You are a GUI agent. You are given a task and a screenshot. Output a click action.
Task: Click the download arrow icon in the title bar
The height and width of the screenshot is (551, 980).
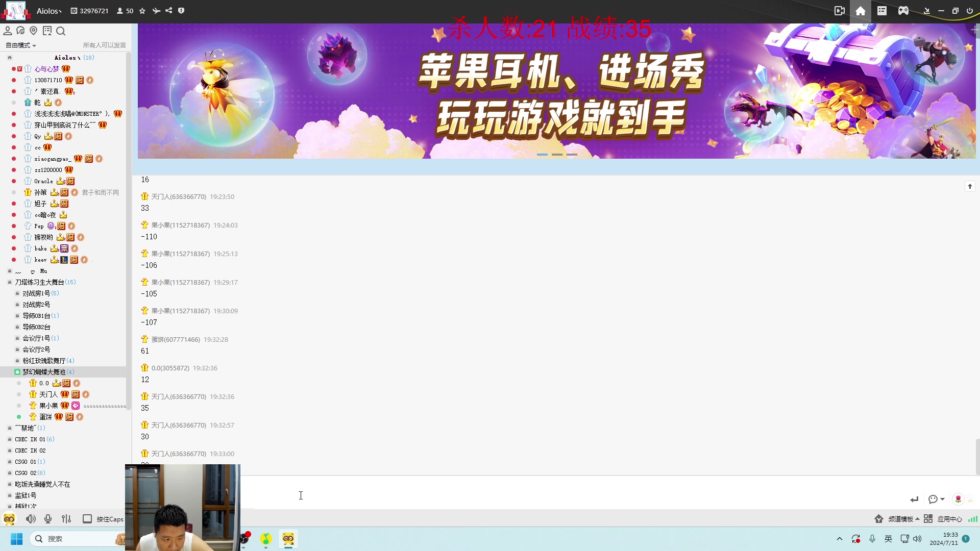(x=927, y=11)
